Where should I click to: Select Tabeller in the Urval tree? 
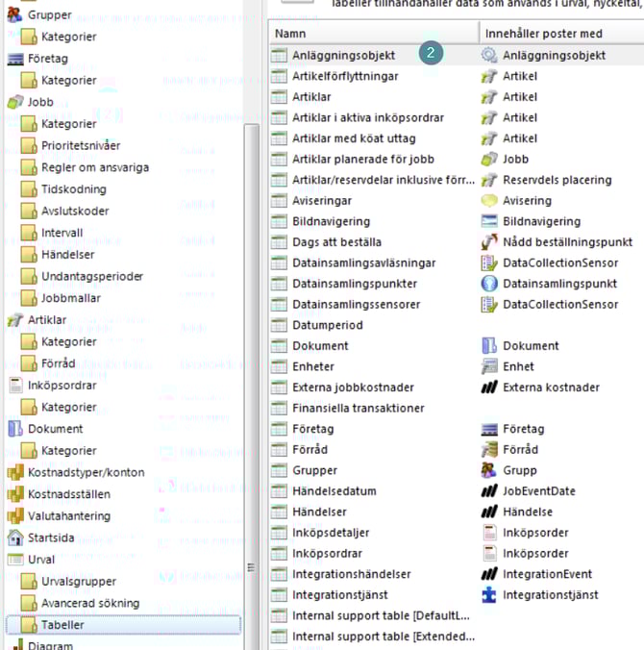coord(62,625)
